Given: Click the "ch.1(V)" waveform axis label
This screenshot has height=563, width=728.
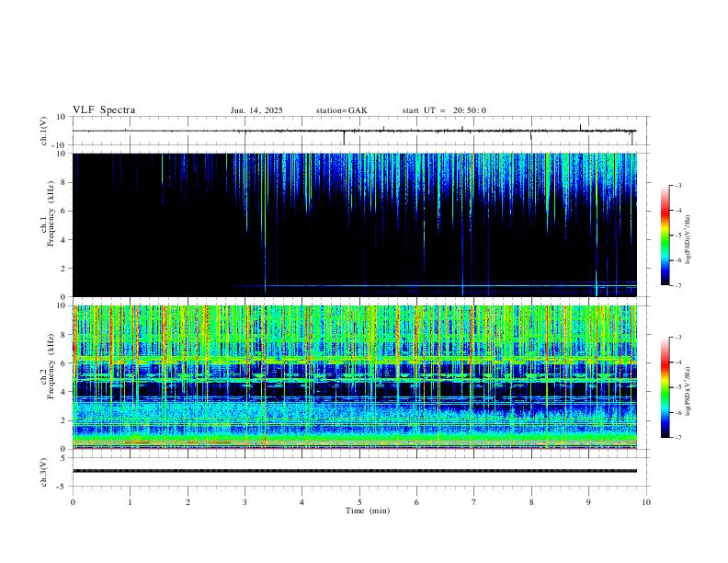Looking at the screenshot, I should click(44, 131).
